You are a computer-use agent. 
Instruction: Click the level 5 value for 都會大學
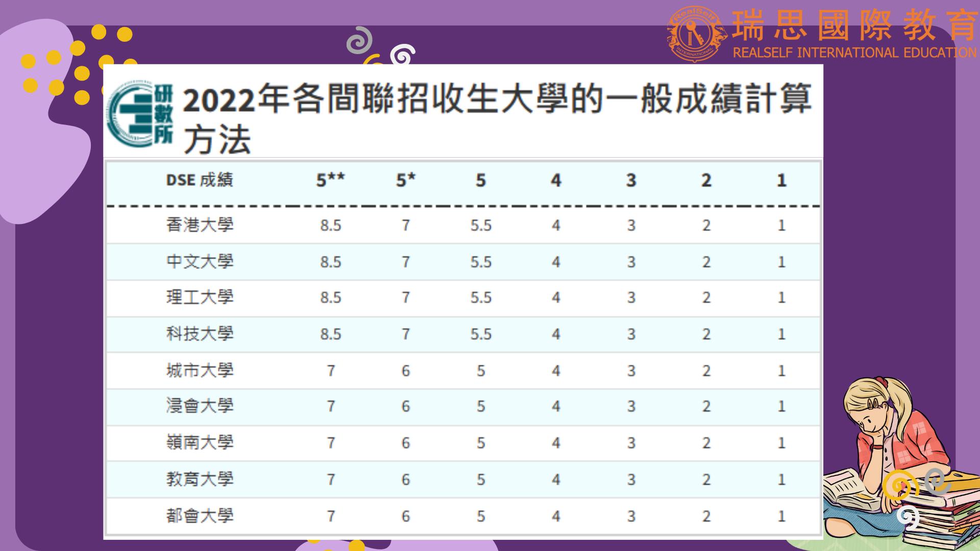pos(481,517)
